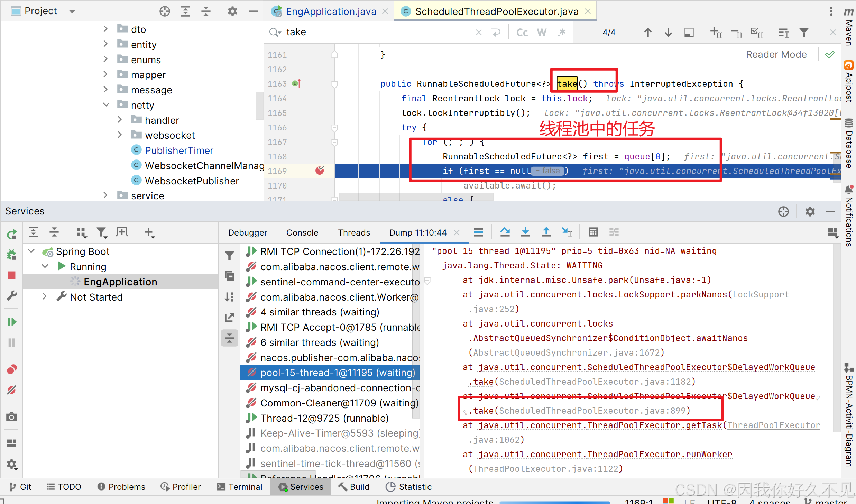Click the Mute Breakpoints icon
The width and height of the screenshot is (856, 504).
[x=11, y=390]
